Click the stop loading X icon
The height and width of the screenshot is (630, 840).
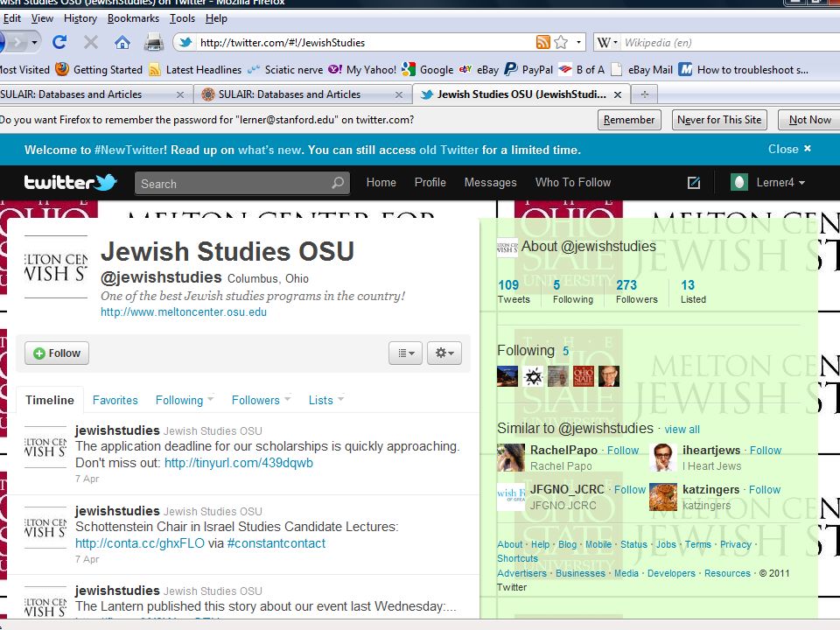91,42
